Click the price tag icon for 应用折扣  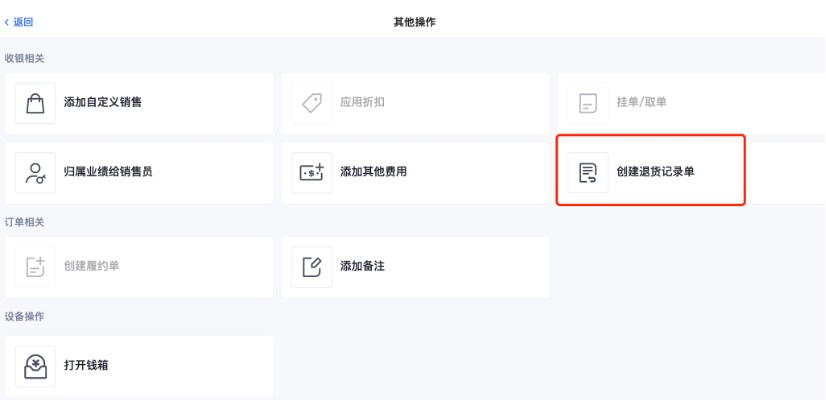(x=312, y=103)
